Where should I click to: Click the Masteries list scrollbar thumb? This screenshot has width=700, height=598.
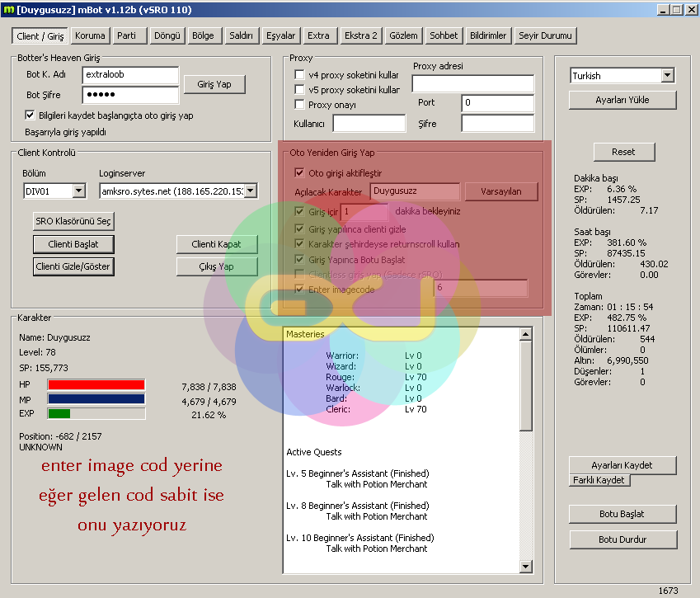[526, 386]
